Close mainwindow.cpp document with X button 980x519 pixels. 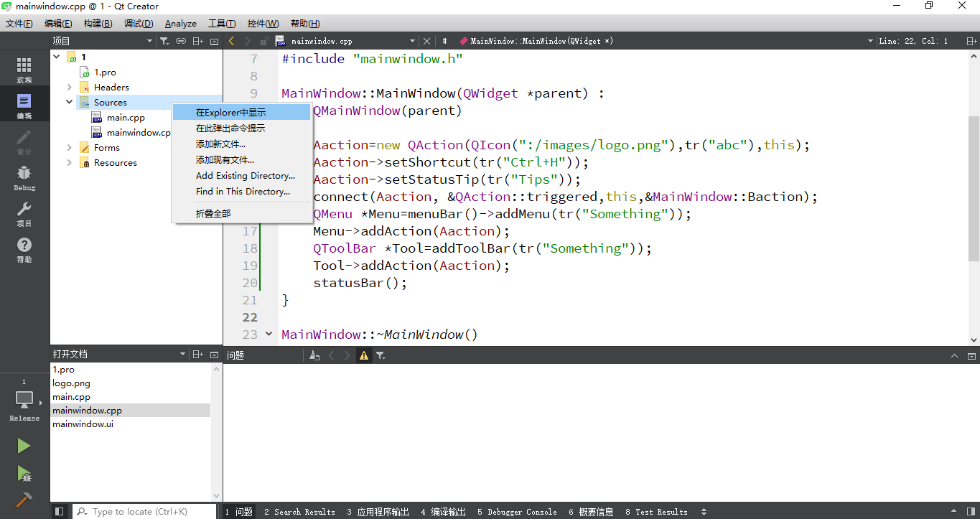[x=426, y=41]
